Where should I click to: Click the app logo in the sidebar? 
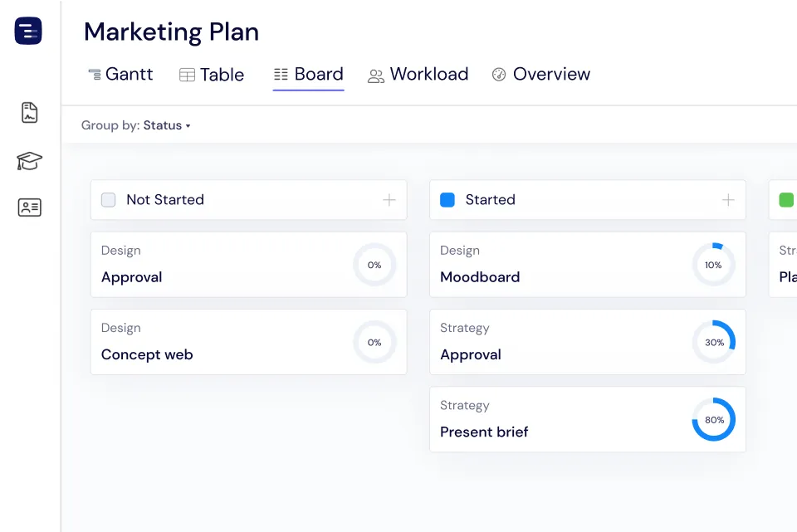tap(28, 31)
